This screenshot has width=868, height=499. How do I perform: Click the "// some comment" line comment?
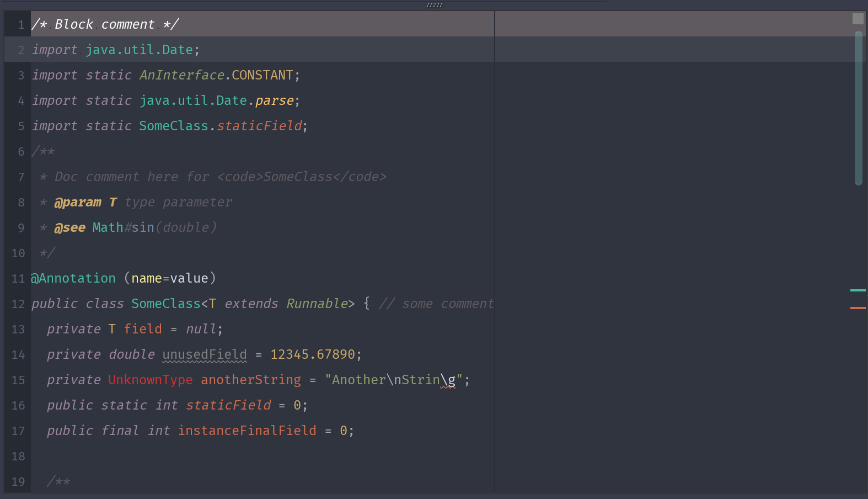pyautogui.click(x=436, y=304)
